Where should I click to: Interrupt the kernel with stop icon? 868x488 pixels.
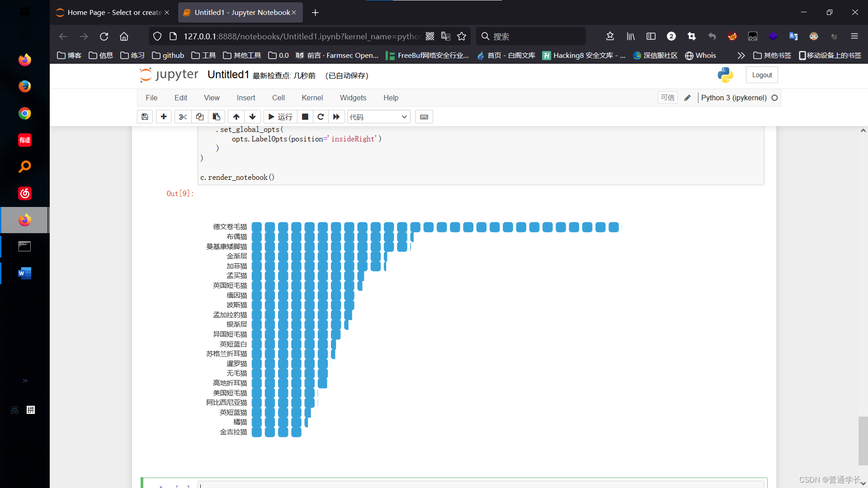click(305, 117)
